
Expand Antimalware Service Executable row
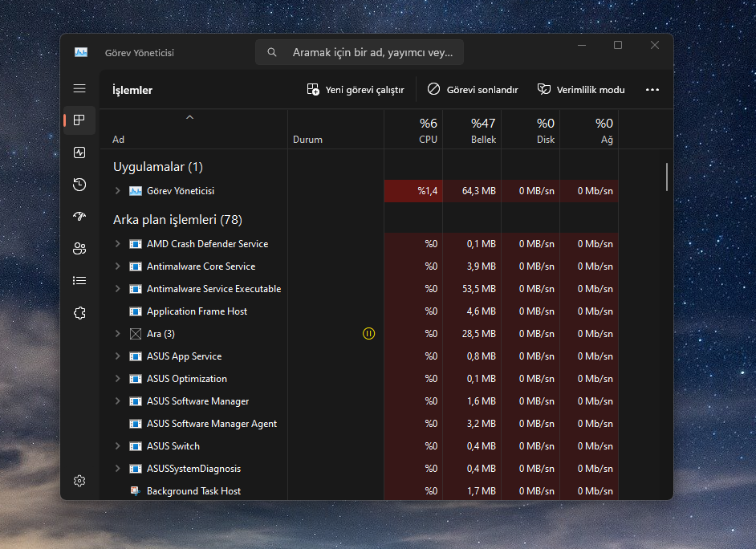(x=117, y=289)
